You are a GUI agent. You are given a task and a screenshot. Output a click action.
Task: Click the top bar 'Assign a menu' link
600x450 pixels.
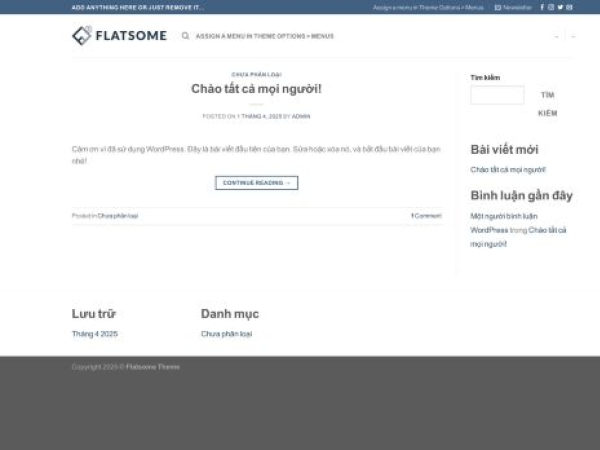coord(428,7)
